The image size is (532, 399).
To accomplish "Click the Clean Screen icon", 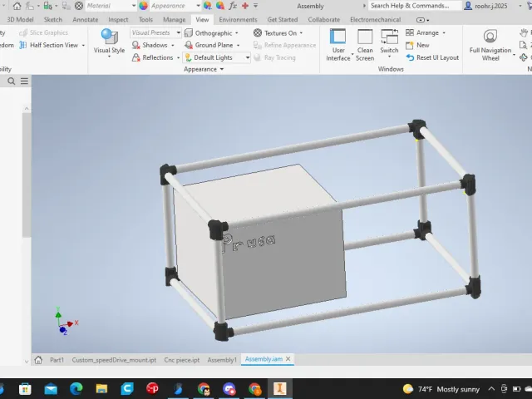I will click(x=365, y=37).
